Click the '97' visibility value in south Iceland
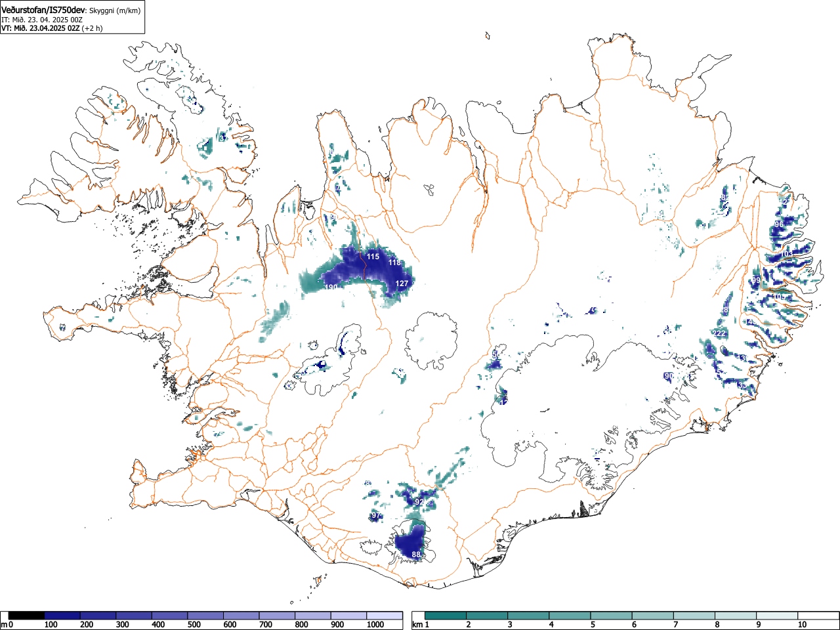The height and width of the screenshot is (630, 840). click(376, 516)
